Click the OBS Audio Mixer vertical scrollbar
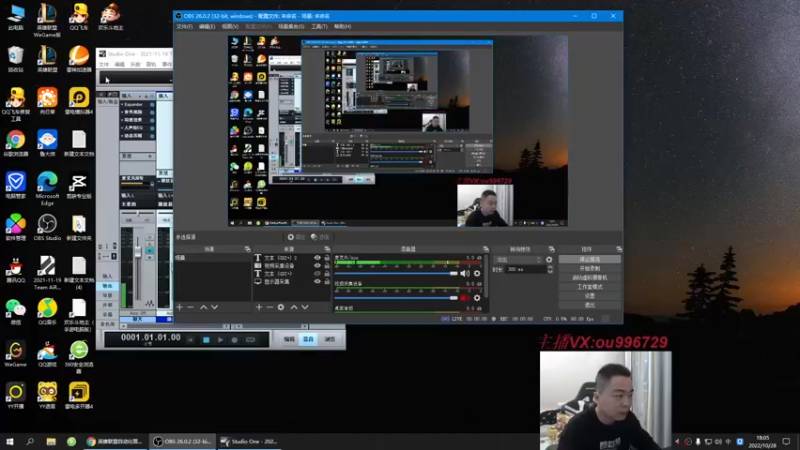The width and height of the screenshot is (800, 450). [487, 277]
